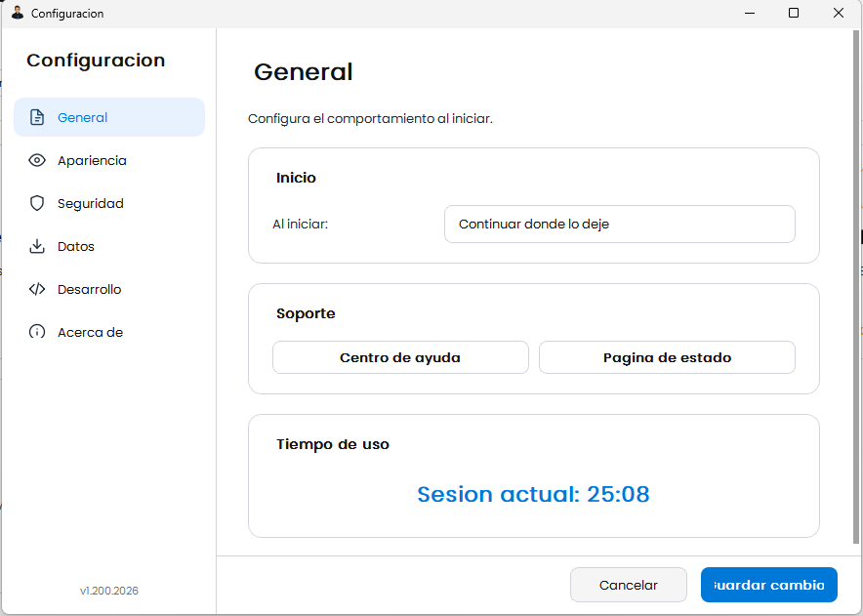The width and height of the screenshot is (863, 616).
Task: Maximize the Configuracion window
Action: 794,13
